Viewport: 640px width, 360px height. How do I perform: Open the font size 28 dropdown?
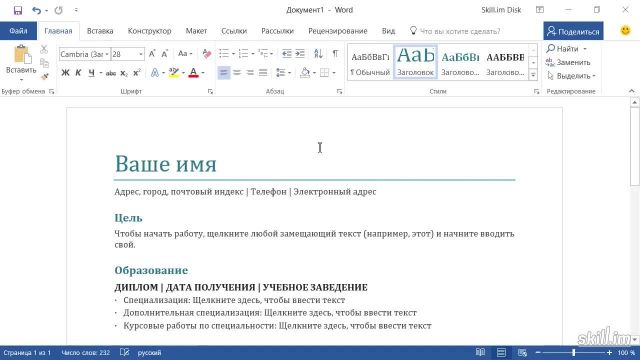click(x=140, y=54)
